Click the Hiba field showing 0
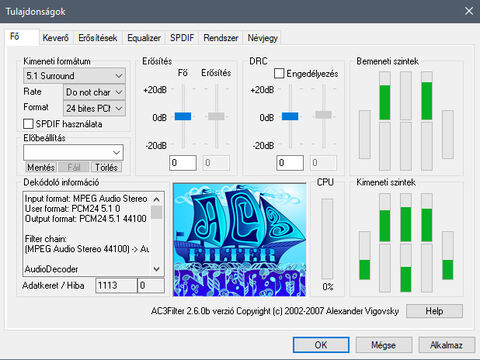The image size is (480, 360). 151,286
